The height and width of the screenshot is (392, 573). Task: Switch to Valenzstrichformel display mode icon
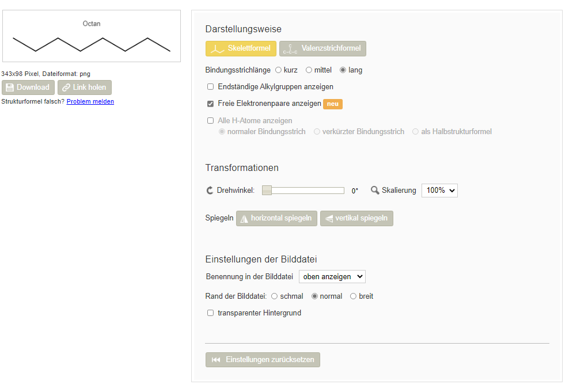[290, 48]
